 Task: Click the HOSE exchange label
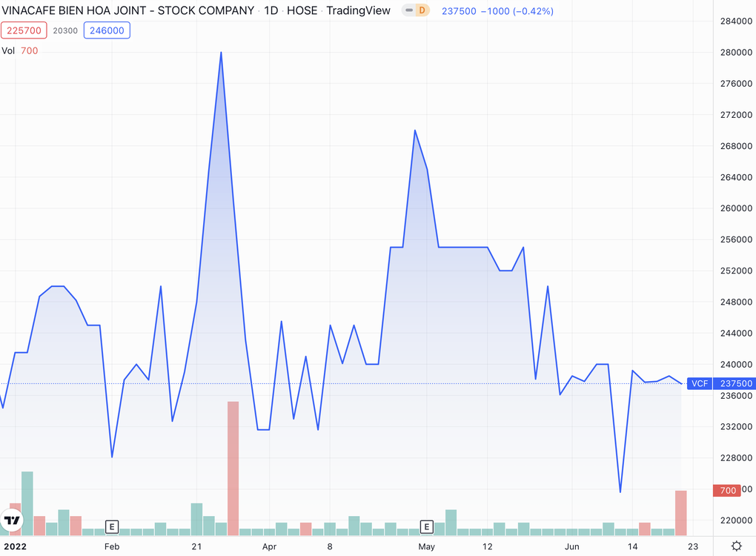coord(302,10)
